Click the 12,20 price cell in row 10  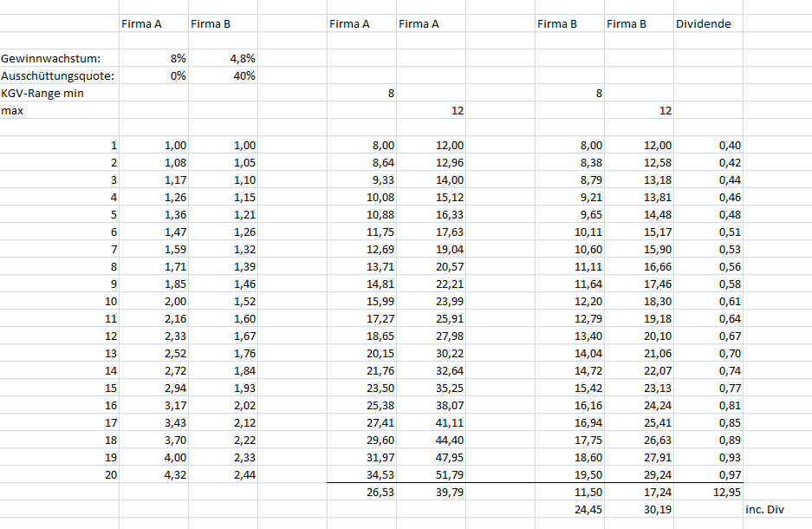(569, 301)
